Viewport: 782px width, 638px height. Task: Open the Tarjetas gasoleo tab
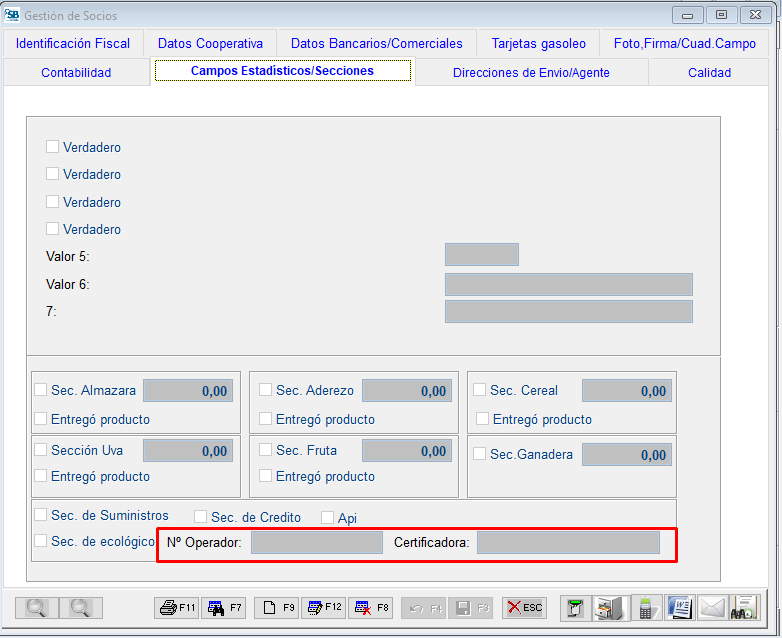coord(537,44)
